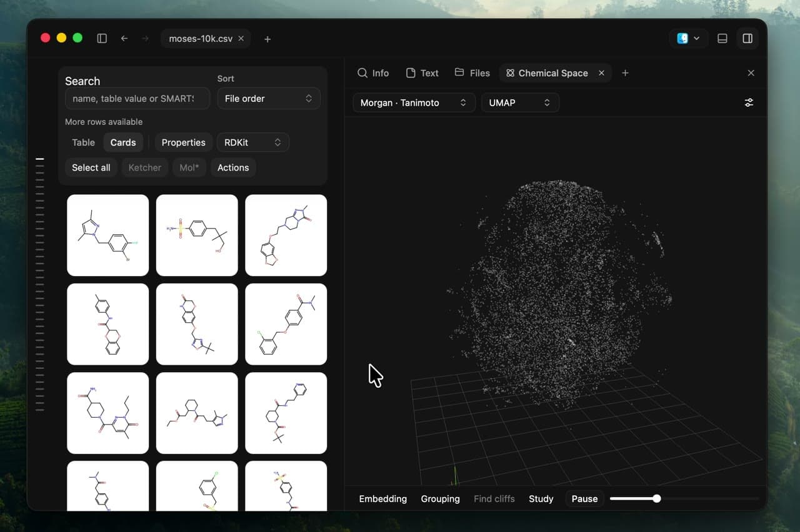This screenshot has width=800, height=532.
Task: Open the Study option
Action: coord(541,499)
